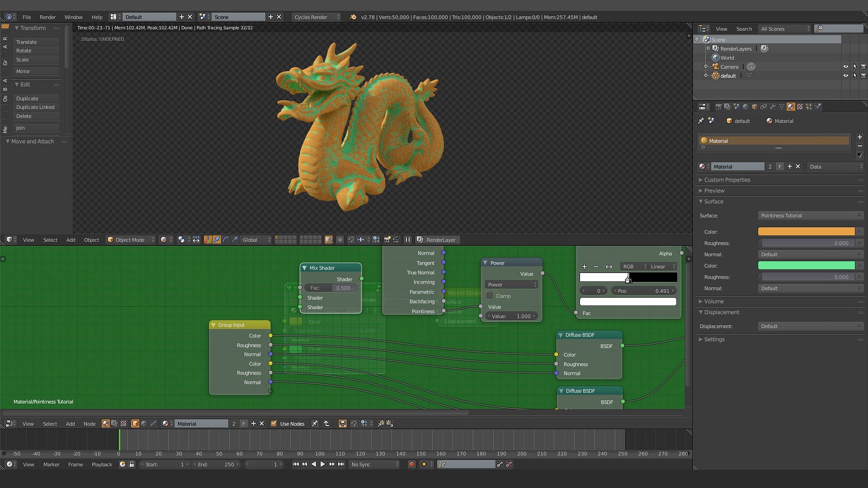
Task: Click the green Color swatch in Surface panel
Action: [806, 266]
